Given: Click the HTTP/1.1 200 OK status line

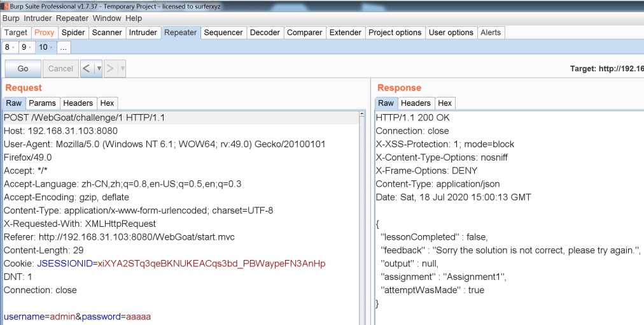Looking at the screenshot, I should (413, 118).
